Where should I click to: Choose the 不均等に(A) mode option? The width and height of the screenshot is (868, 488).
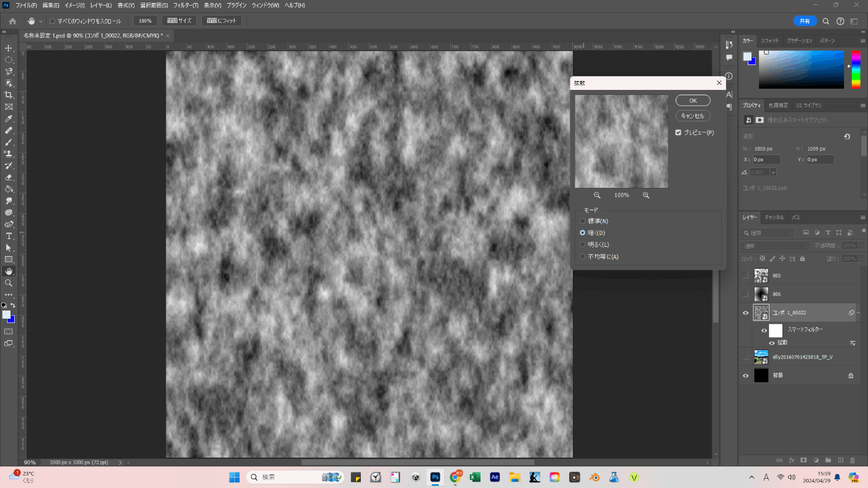coord(582,257)
